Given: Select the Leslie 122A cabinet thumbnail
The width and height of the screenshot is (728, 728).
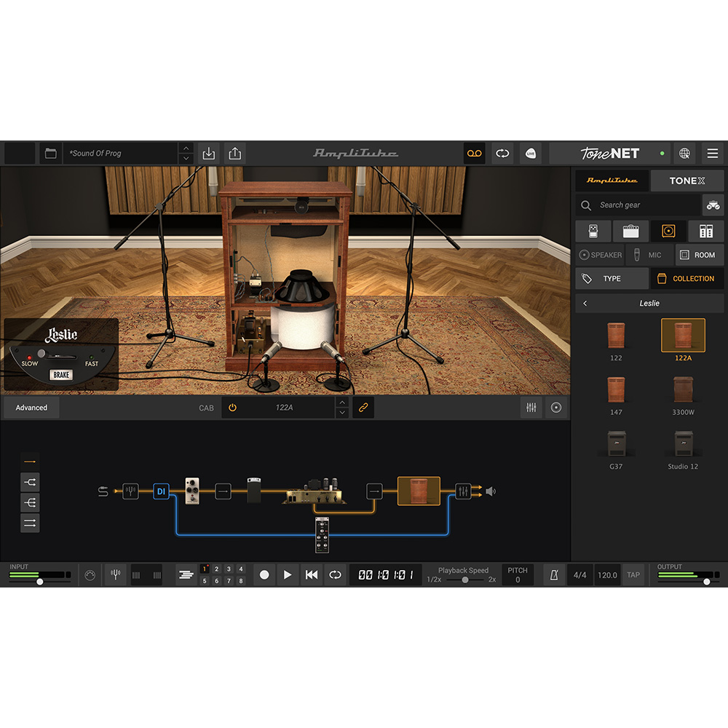Looking at the screenshot, I should [x=683, y=335].
